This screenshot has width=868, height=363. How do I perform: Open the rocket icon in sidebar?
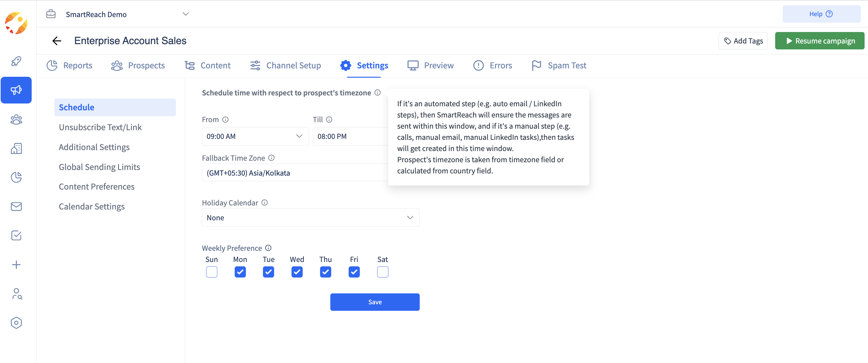[x=16, y=61]
